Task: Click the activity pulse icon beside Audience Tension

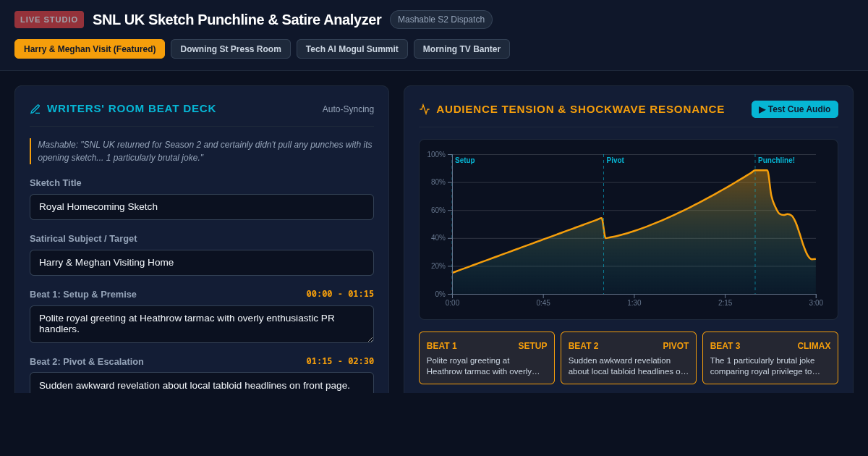Action: pos(425,109)
